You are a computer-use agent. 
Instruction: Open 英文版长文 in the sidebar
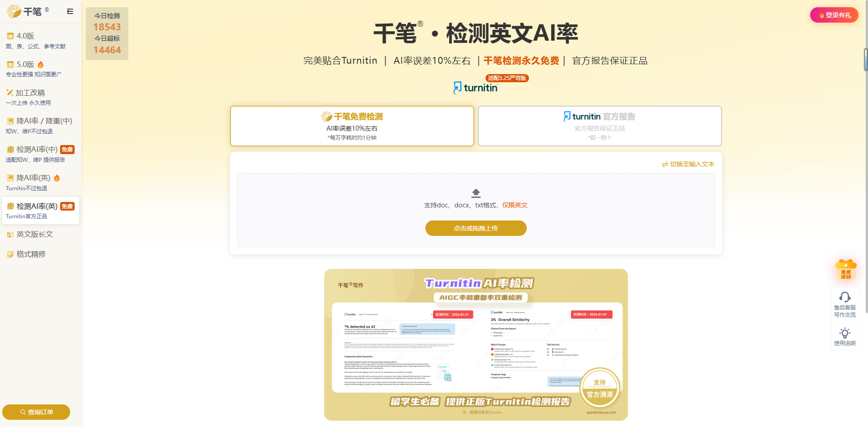click(41, 235)
